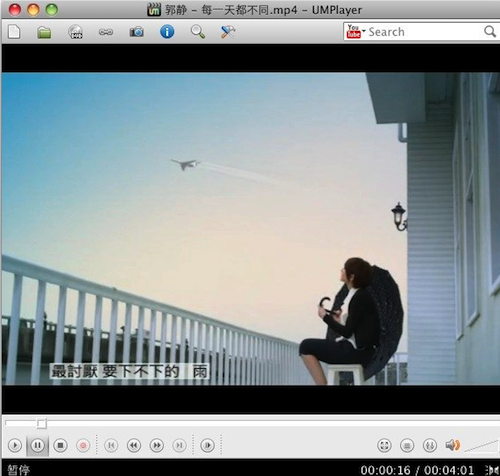Screen dimensions: 500x476
Task: Open preferences via hammer and wrench icon
Action: click(x=228, y=32)
